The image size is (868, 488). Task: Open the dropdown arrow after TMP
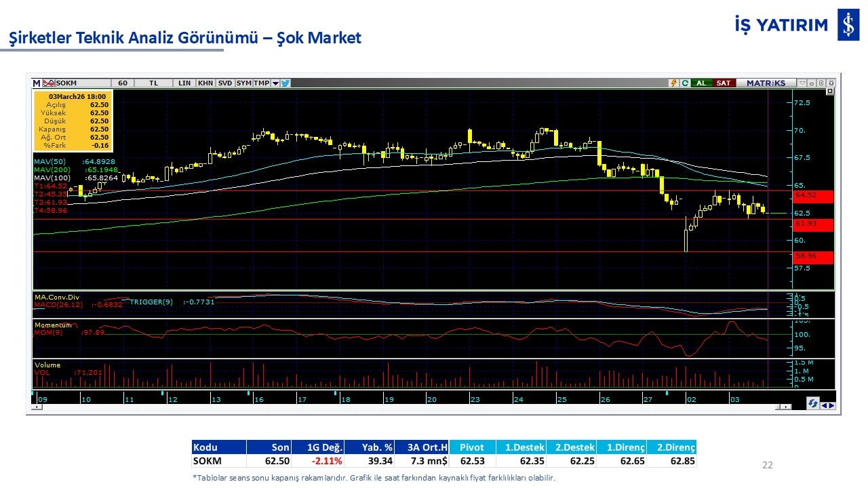click(275, 83)
